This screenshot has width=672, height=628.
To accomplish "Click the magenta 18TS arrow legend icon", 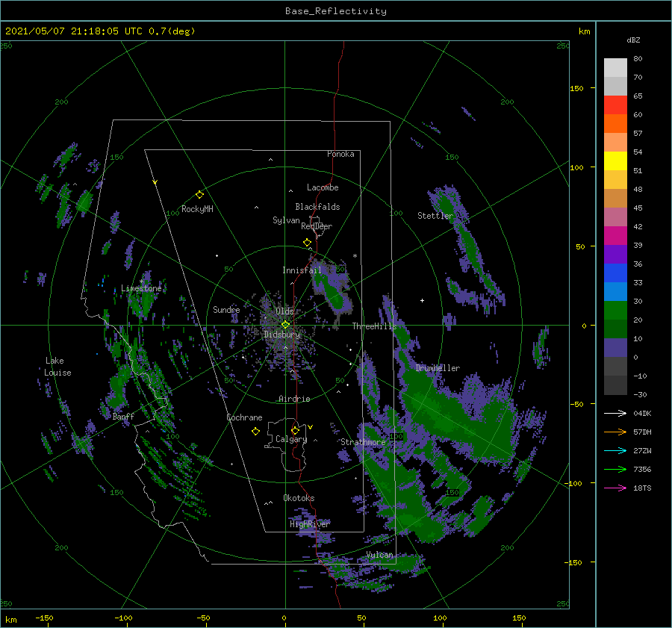I will point(615,488).
